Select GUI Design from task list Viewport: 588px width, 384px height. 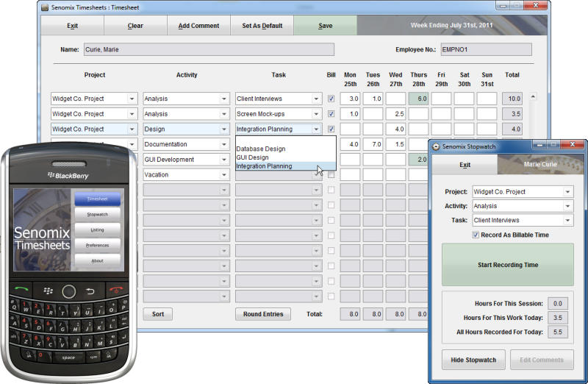tap(285, 157)
